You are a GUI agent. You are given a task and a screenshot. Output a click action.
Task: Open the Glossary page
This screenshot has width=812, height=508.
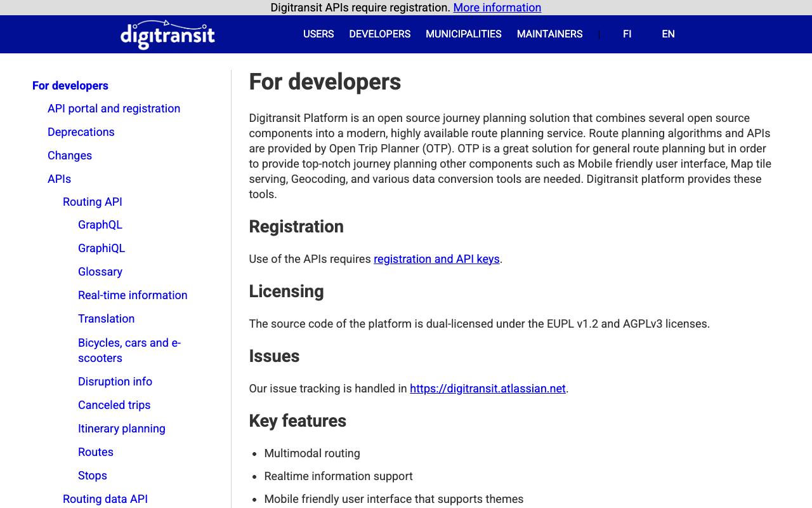tap(100, 272)
